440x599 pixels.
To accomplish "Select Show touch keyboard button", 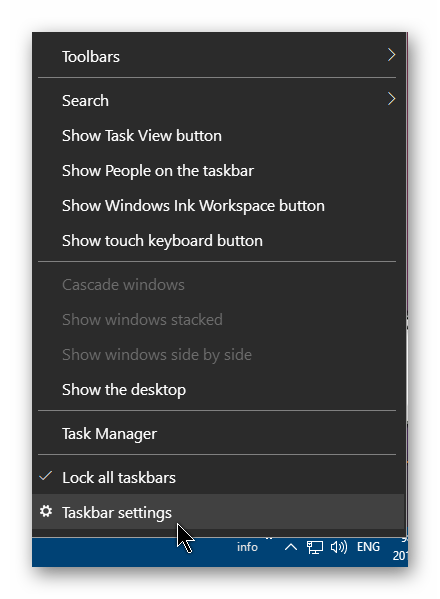I will 218,241.
